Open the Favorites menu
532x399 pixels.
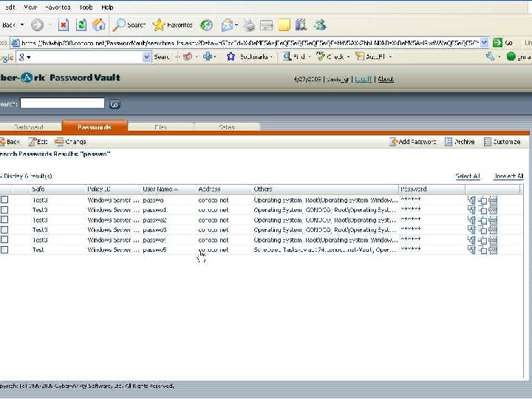click(x=58, y=7)
